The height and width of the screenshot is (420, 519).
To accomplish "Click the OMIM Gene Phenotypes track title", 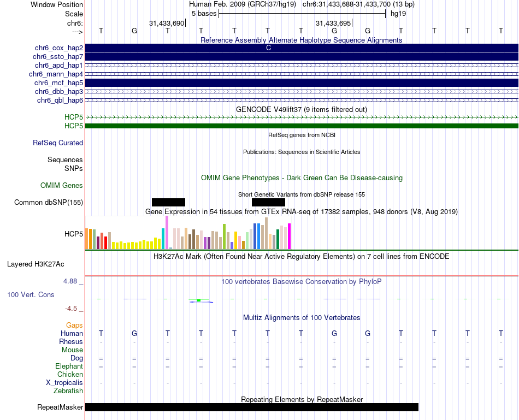I will [x=302, y=178].
